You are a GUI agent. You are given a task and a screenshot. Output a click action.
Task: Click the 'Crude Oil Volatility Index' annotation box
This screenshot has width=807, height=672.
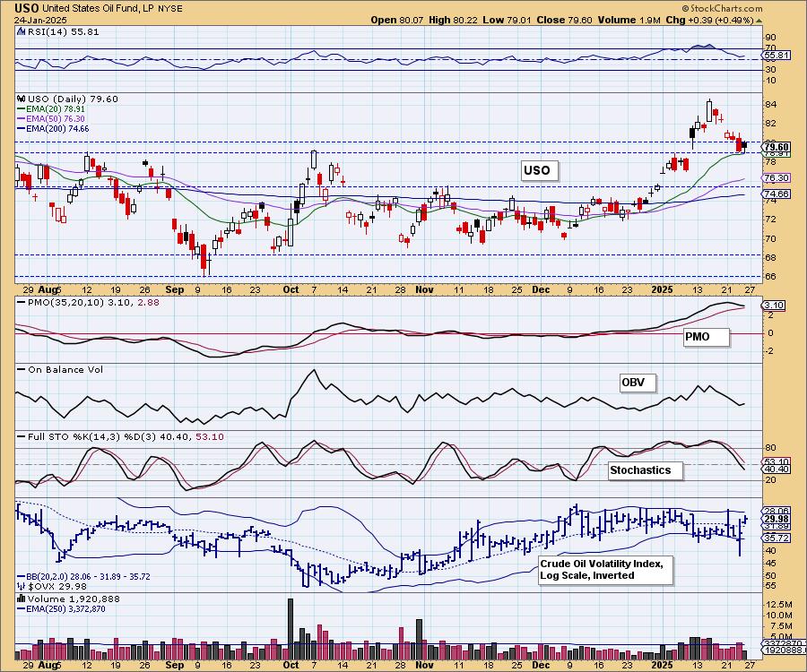tap(606, 570)
